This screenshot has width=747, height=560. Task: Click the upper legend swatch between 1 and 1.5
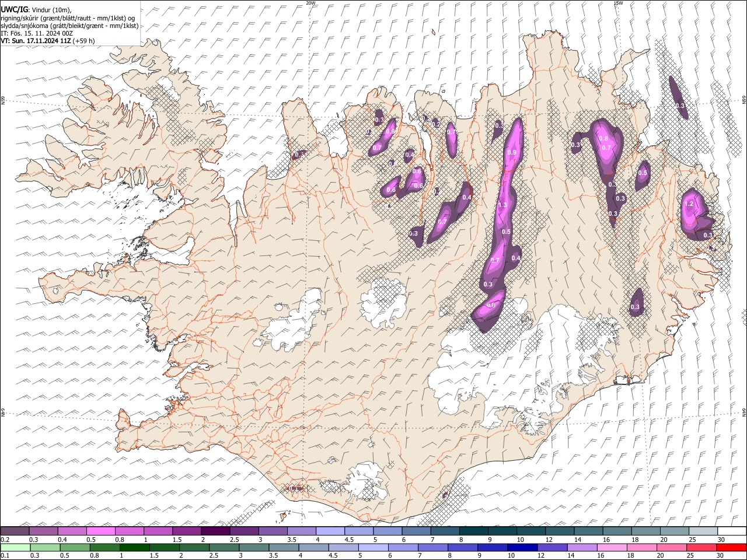(158, 531)
